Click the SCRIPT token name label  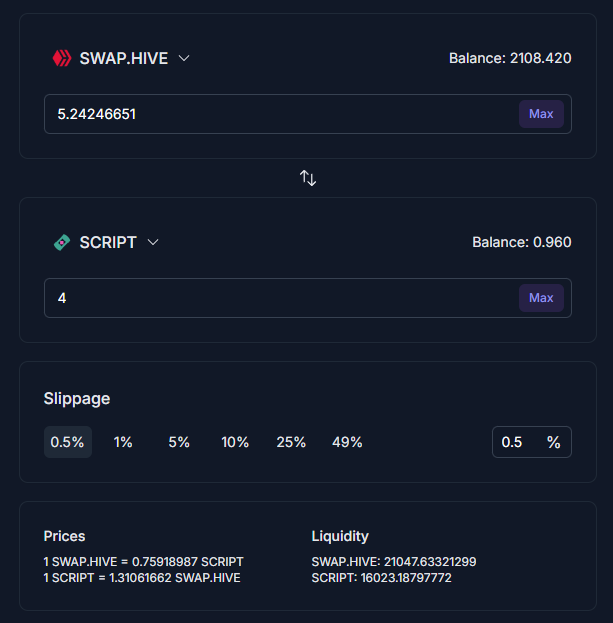point(108,242)
